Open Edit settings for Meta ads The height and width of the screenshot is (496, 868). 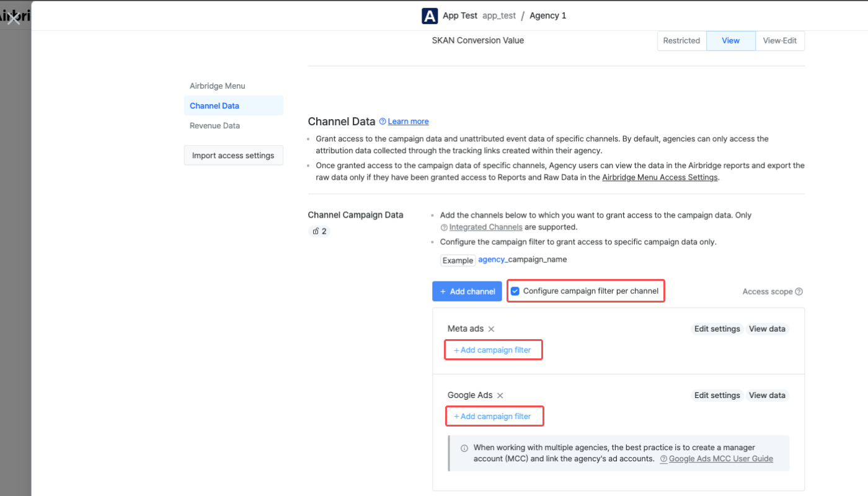[717, 329]
